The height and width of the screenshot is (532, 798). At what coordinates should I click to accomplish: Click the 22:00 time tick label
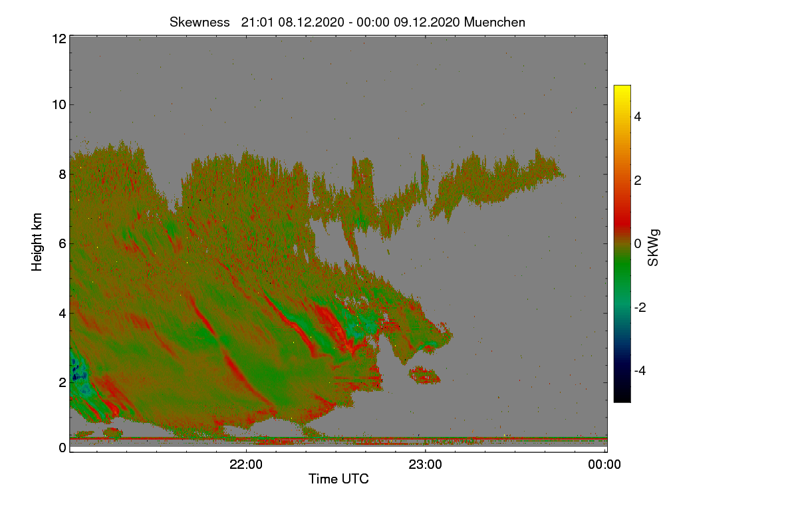click(245, 465)
